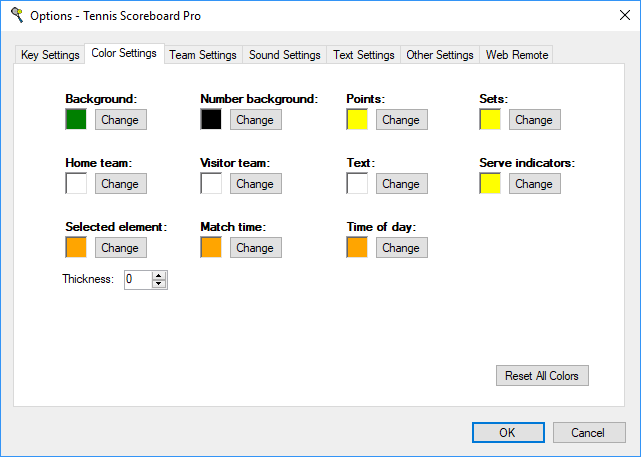Screen dimensions: 641x457
Task: Close the Options dialog window
Action: (x=616, y=16)
